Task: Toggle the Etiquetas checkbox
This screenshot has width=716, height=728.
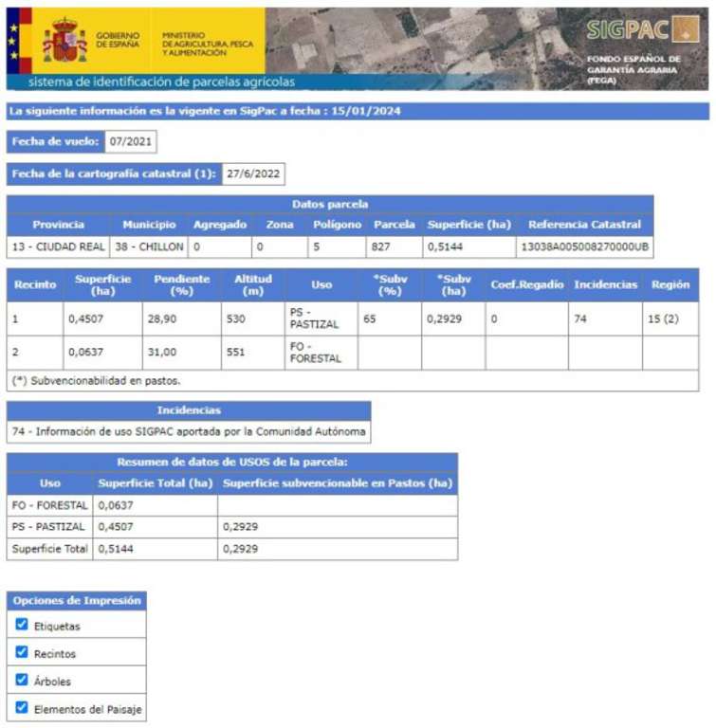Action: pos(22,625)
